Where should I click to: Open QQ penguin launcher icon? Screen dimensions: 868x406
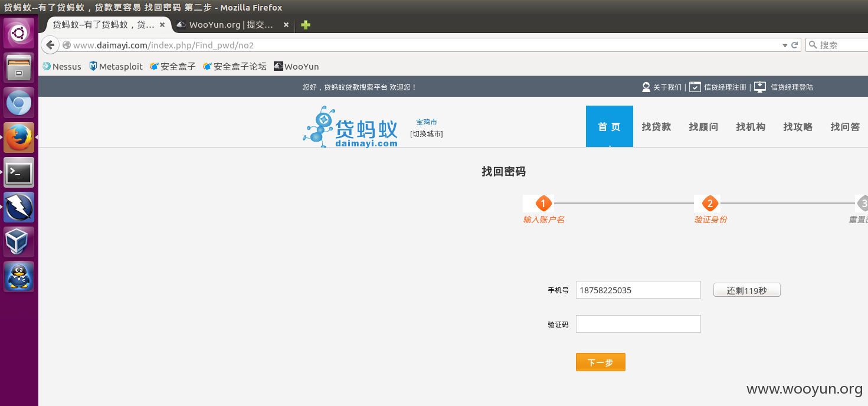[19, 277]
